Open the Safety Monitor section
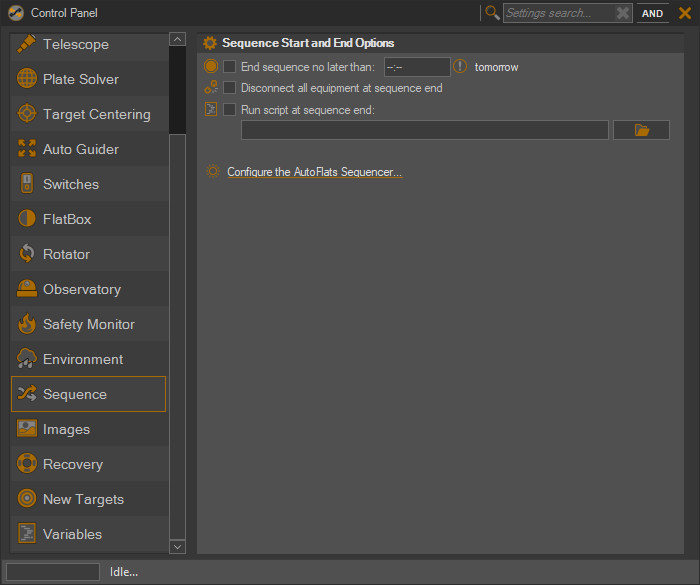This screenshot has height=585, width=700. click(89, 324)
